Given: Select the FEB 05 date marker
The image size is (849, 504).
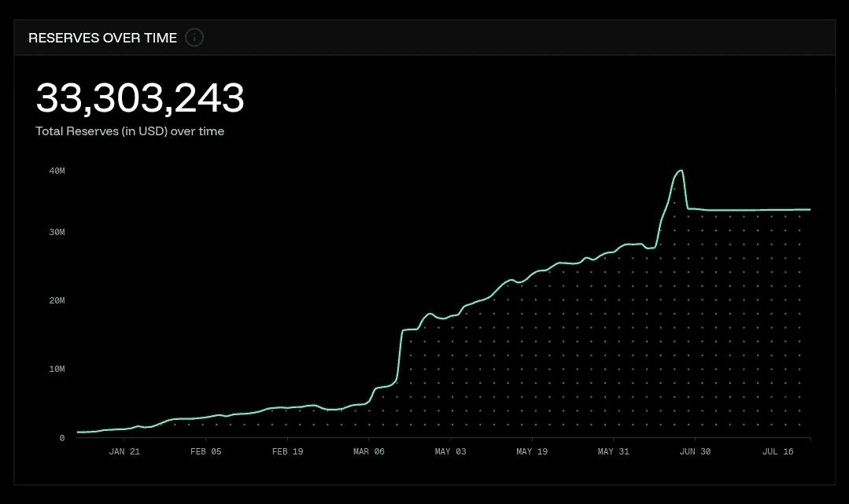Looking at the screenshot, I should pos(205,451).
